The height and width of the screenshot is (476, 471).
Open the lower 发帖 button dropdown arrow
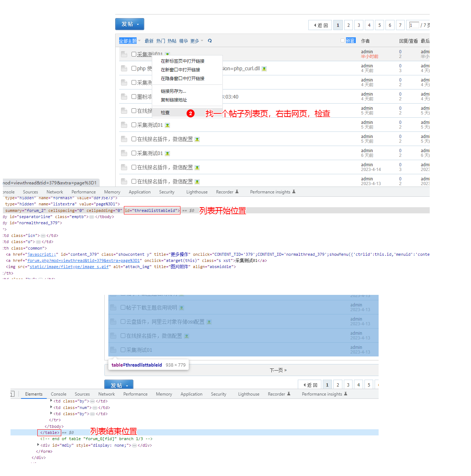pyautogui.click(x=127, y=386)
